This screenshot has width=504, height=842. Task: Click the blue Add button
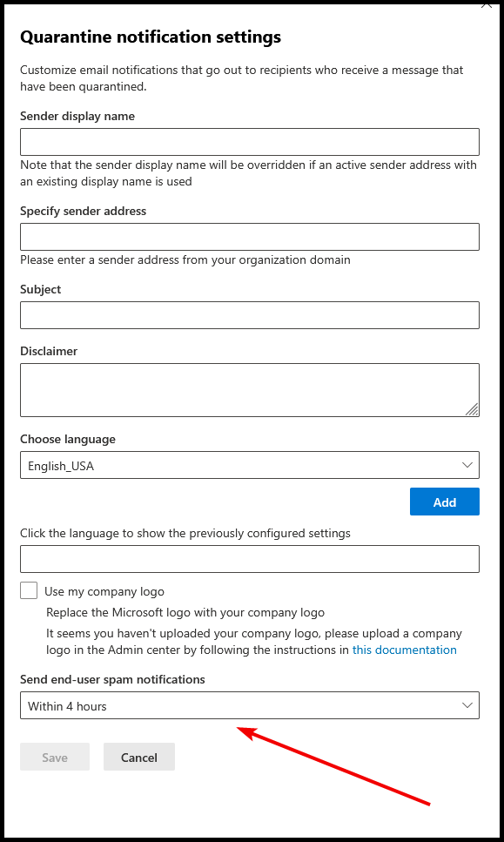(x=445, y=502)
